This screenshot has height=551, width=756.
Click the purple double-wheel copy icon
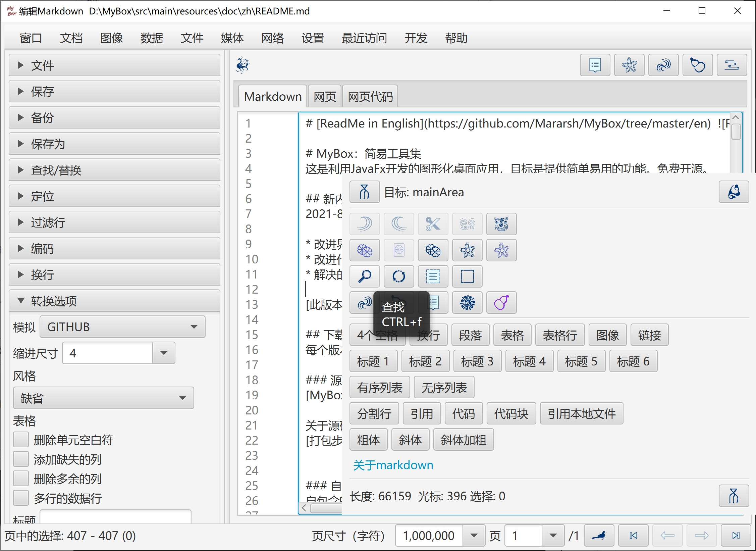(365, 250)
